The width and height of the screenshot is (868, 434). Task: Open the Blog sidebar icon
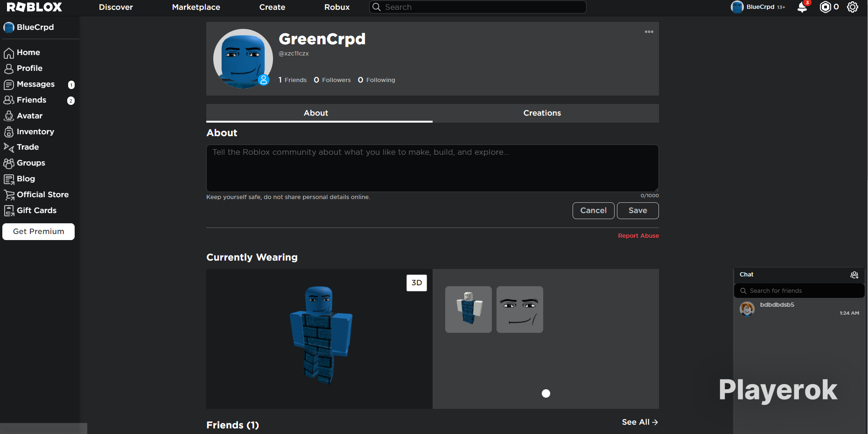pyautogui.click(x=9, y=179)
